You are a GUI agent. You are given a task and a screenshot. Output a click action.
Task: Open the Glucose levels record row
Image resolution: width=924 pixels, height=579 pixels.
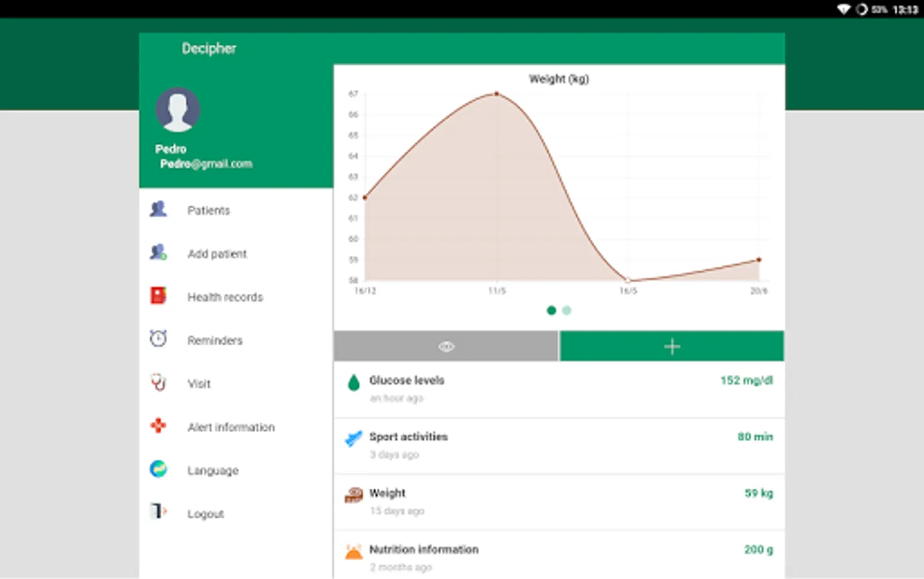click(559, 389)
